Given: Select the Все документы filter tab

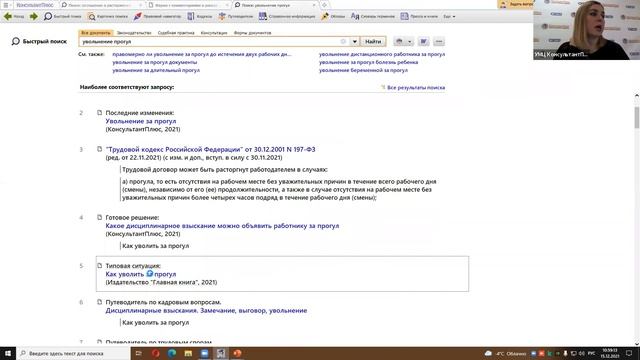Looking at the screenshot, I should (x=96, y=33).
